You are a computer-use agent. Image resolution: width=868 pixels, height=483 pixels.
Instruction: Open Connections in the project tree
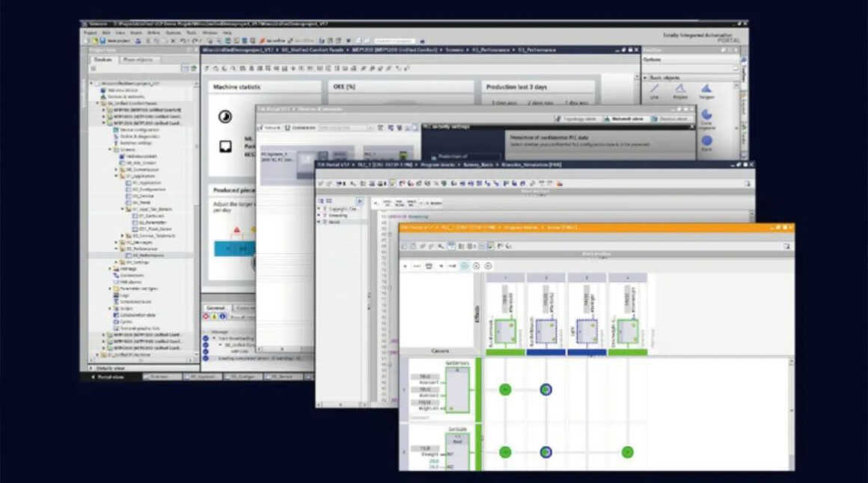(129, 276)
